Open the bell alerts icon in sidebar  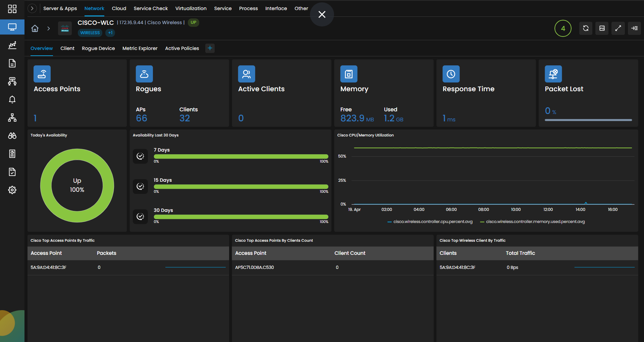tap(12, 99)
